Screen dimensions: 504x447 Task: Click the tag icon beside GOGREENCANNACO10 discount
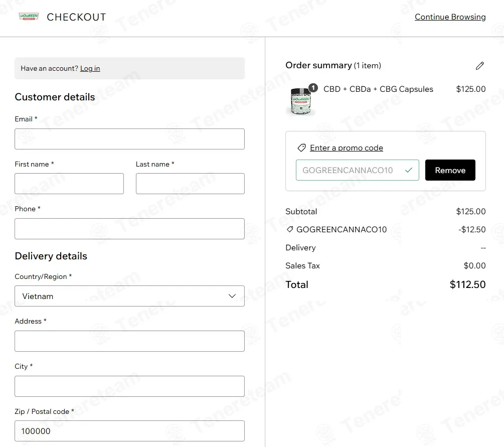click(289, 229)
